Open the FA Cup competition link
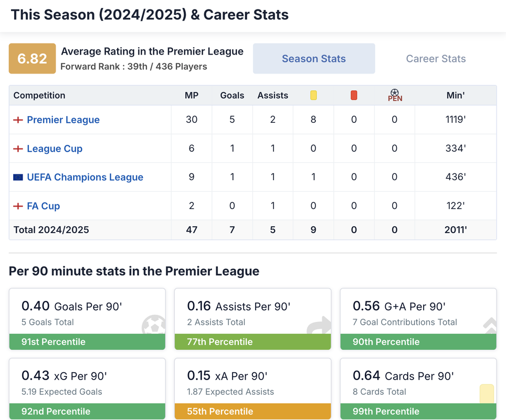Viewport: 506px width, 420px height. pyautogui.click(x=44, y=206)
